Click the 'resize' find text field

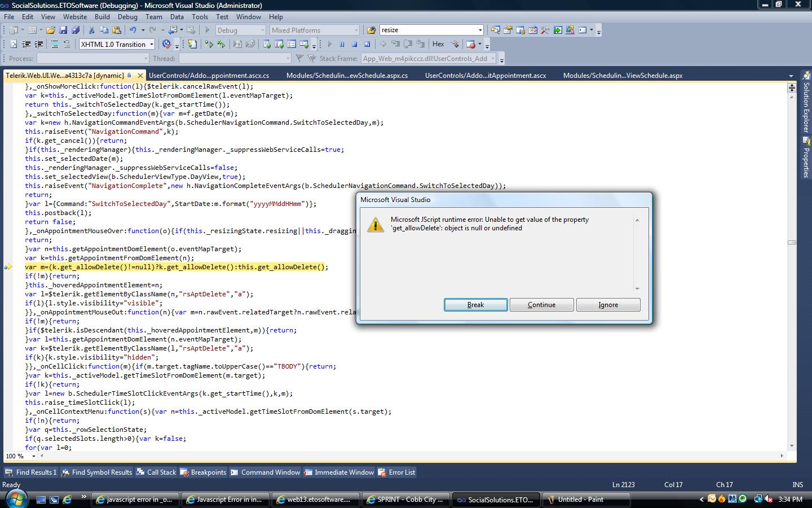(x=427, y=30)
